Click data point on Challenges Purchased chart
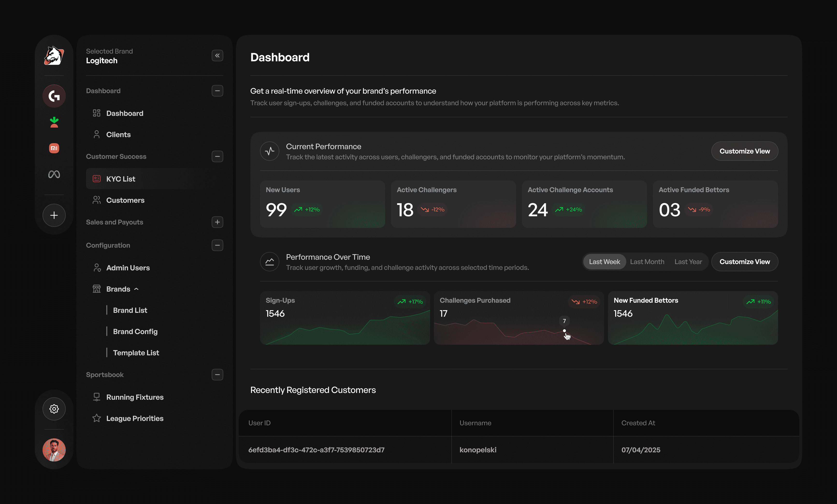837x504 pixels. click(564, 331)
